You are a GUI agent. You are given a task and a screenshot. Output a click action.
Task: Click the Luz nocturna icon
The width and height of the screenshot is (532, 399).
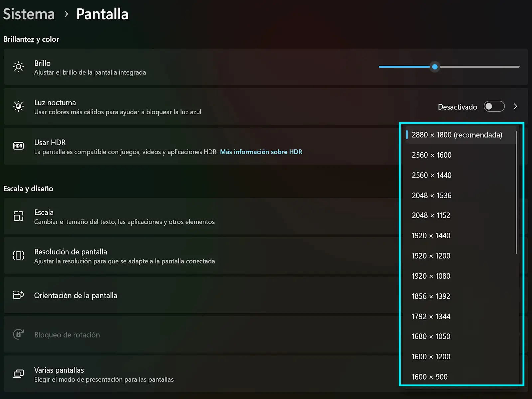pyautogui.click(x=18, y=106)
